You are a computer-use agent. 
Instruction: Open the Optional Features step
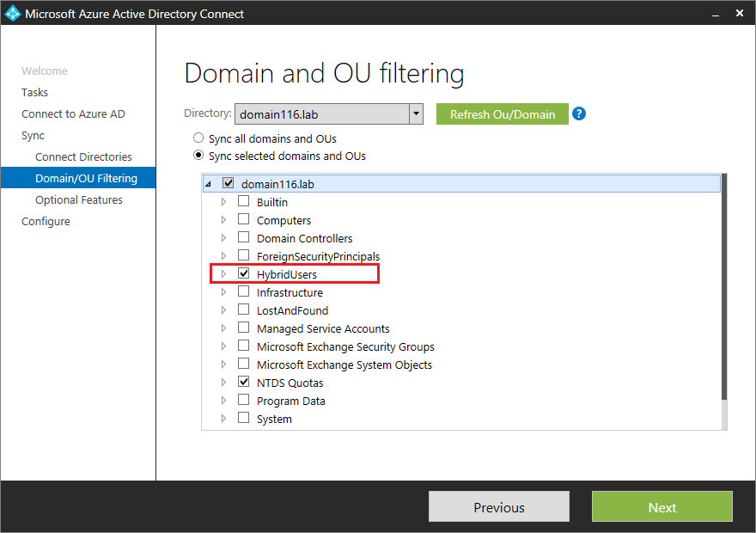click(x=79, y=199)
